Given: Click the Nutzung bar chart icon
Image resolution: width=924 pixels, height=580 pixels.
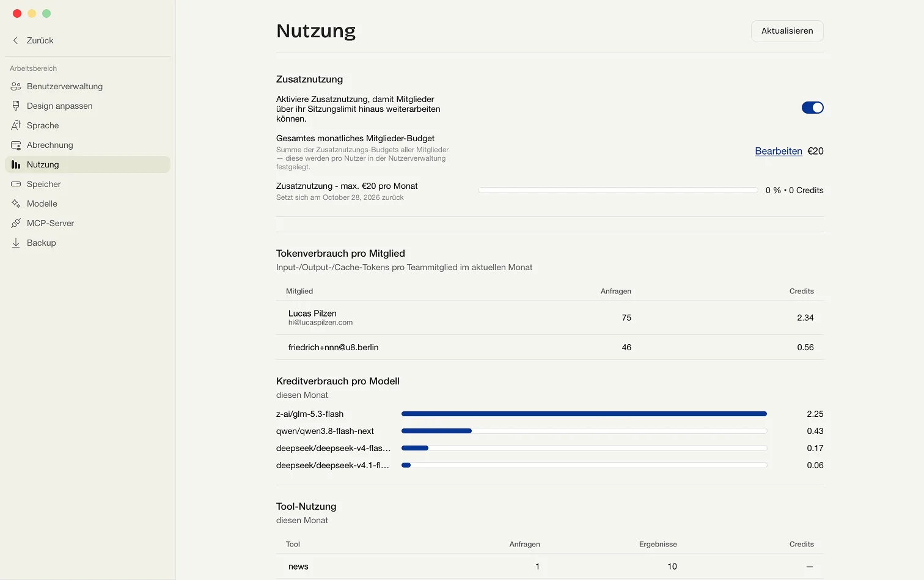Looking at the screenshot, I should click(16, 164).
